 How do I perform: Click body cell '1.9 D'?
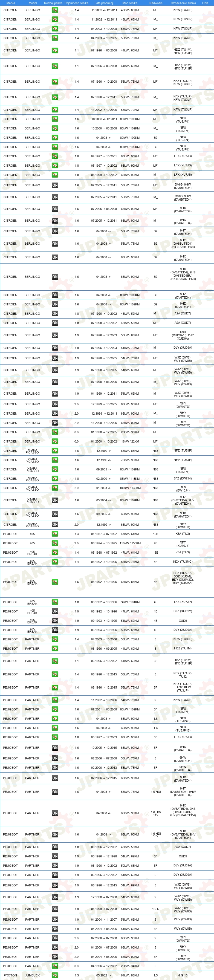click(x=155, y=909)
